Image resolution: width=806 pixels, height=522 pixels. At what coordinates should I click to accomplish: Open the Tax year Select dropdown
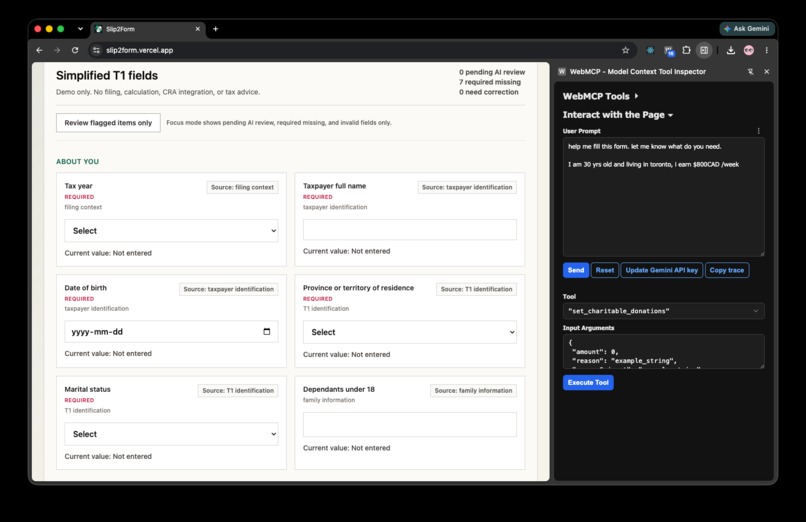(x=171, y=231)
